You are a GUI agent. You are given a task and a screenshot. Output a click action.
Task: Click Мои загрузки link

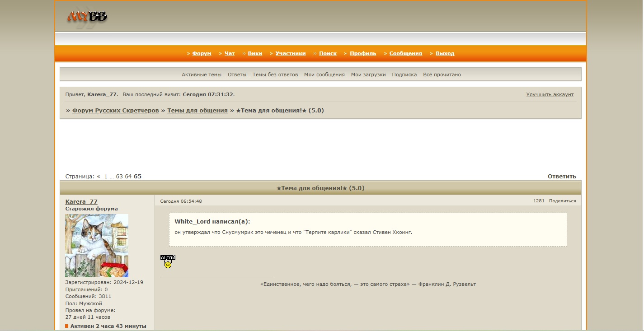[x=368, y=75]
